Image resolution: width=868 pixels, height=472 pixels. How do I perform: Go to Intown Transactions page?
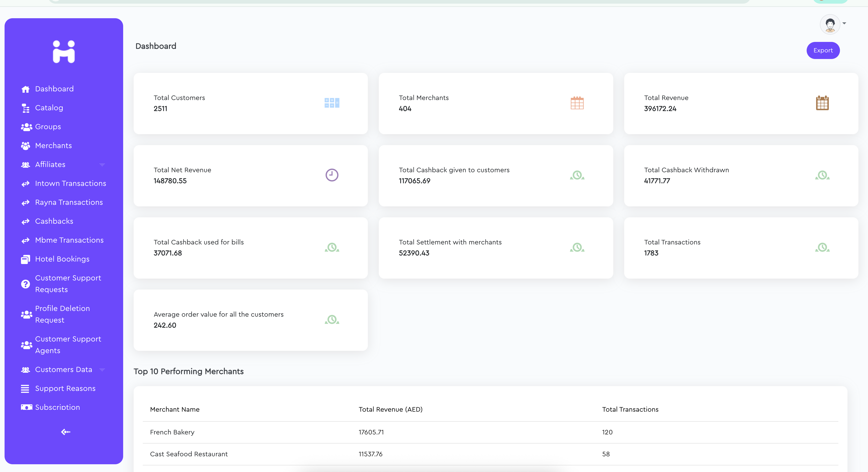pos(70,183)
